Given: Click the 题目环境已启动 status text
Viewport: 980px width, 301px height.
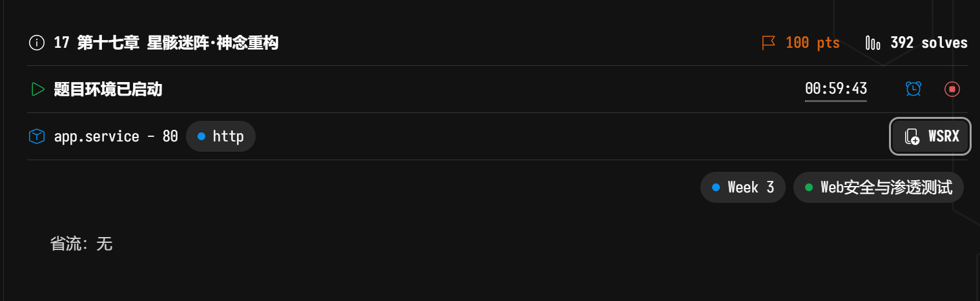Looking at the screenshot, I should pyautogui.click(x=108, y=89).
